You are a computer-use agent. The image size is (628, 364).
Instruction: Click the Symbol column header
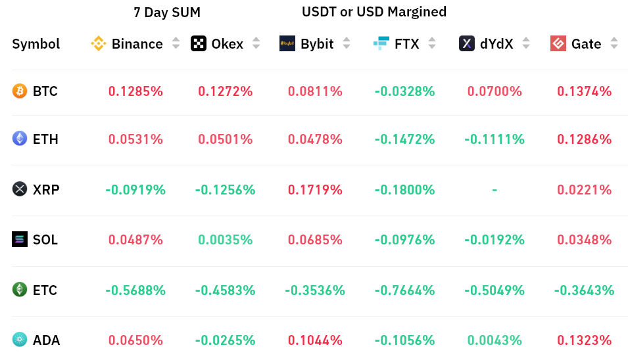[36, 44]
